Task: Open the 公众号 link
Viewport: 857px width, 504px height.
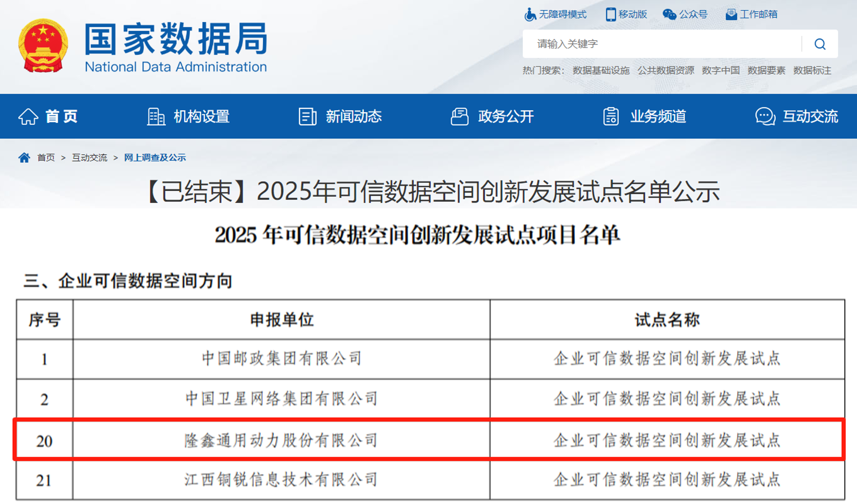Action: [693, 14]
